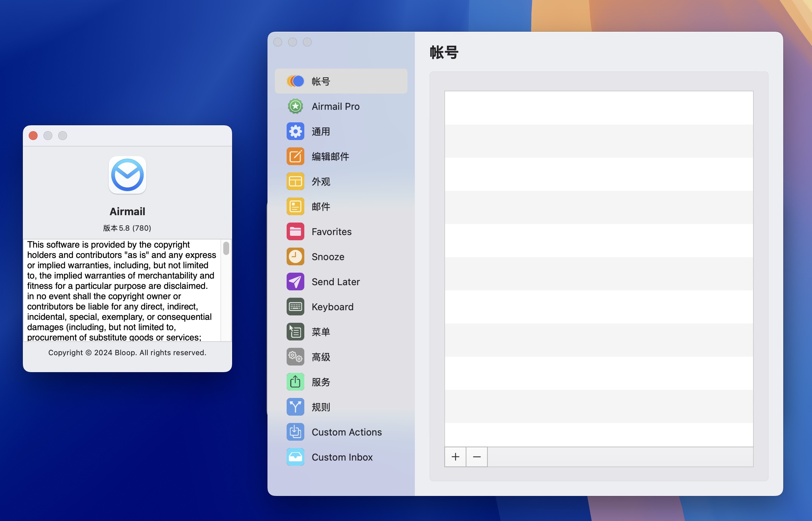Image resolution: width=812 pixels, height=521 pixels.
Task: Click the first row of accounts list
Action: [599, 108]
